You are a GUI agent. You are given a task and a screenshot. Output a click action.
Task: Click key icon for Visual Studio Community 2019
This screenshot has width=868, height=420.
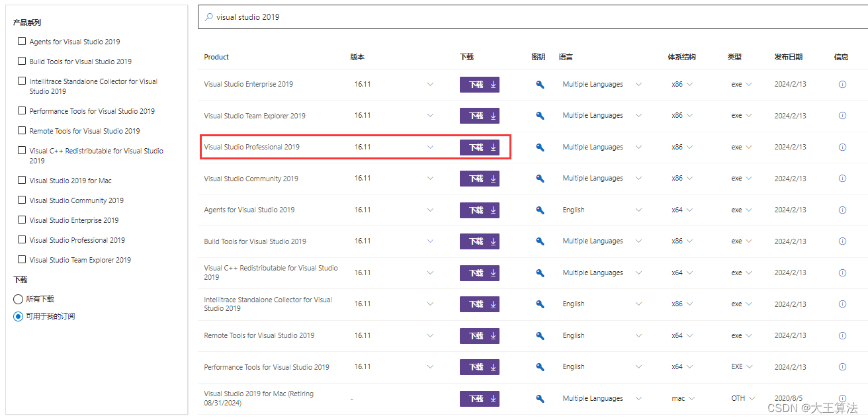coord(540,179)
